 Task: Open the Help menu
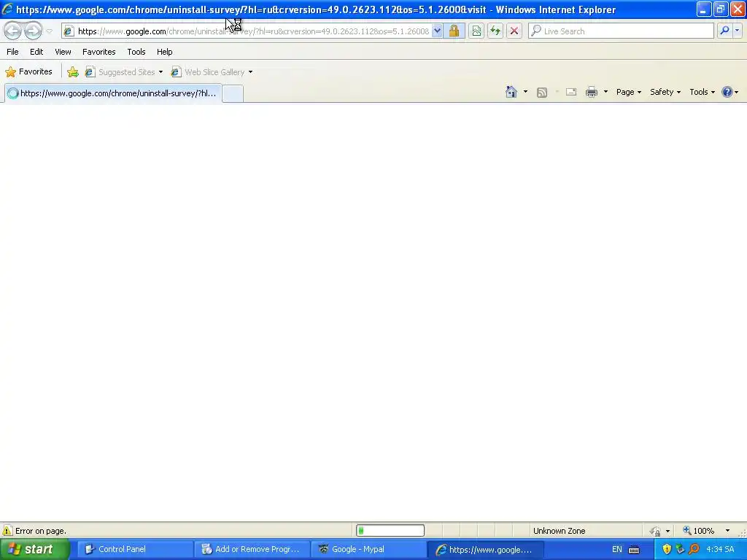[x=165, y=52]
